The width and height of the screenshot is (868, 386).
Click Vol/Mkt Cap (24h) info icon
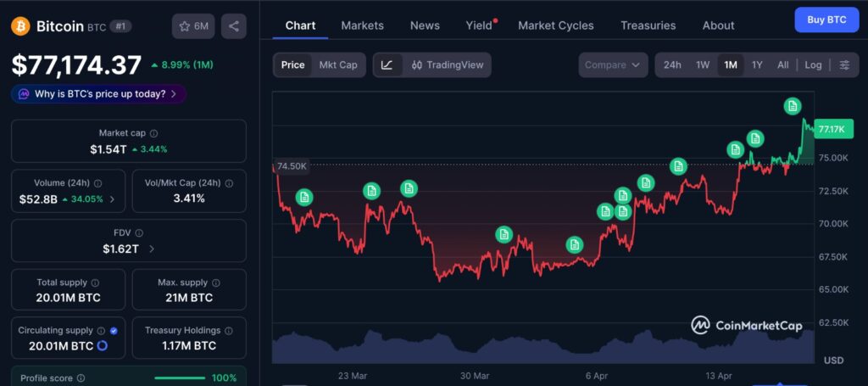tap(229, 183)
